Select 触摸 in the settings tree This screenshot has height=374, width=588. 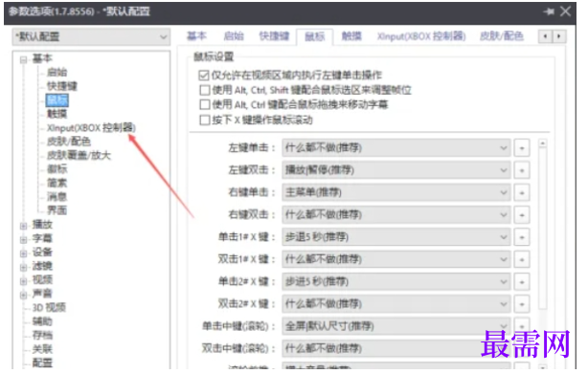point(57,114)
